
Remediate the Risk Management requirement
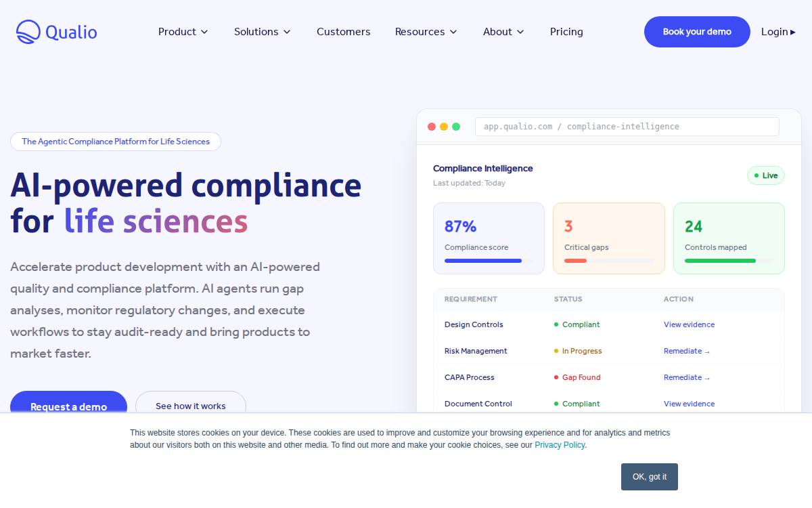687,351
